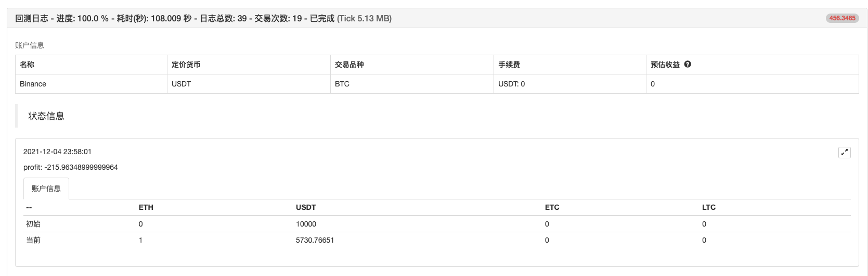Select the Binance exchange name cell
The image size is (868, 276).
tap(33, 84)
